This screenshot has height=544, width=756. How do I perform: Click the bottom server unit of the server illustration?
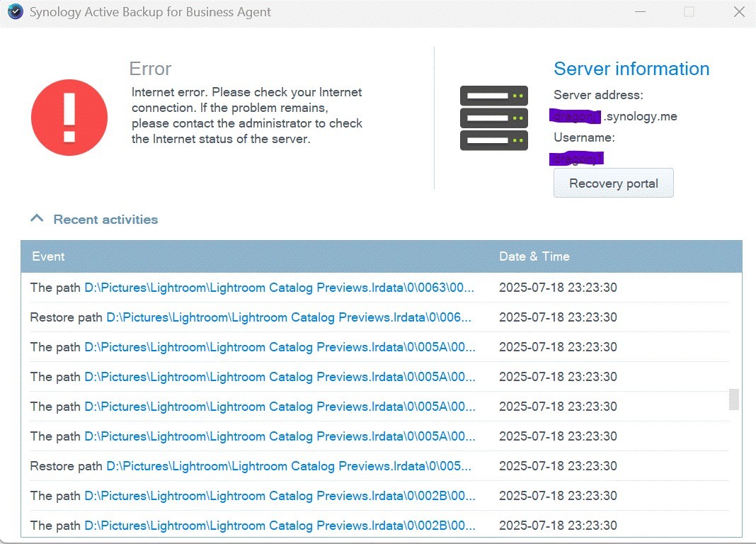(493, 140)
